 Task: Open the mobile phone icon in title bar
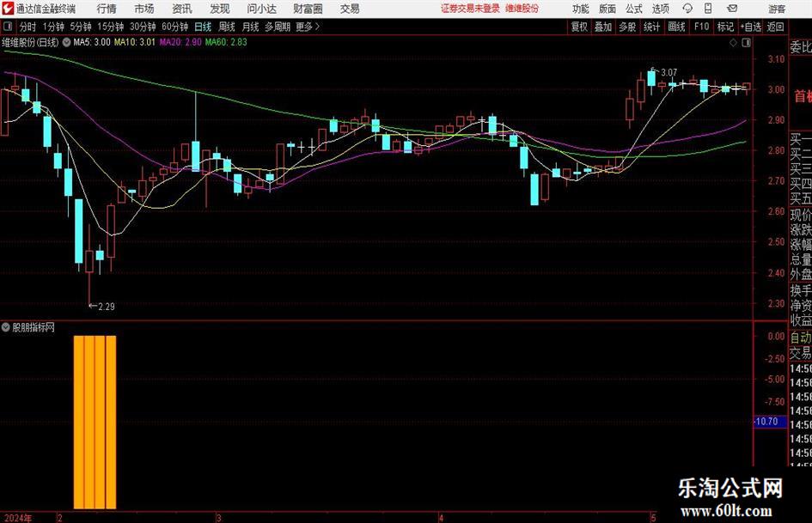pyautogui.click(x=708, y=9)
